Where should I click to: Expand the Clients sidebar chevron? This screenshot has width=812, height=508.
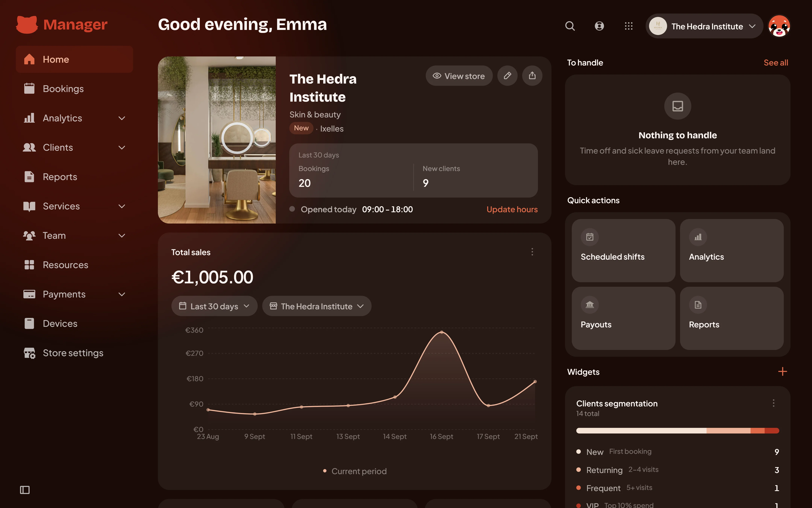tap(122, 148)
